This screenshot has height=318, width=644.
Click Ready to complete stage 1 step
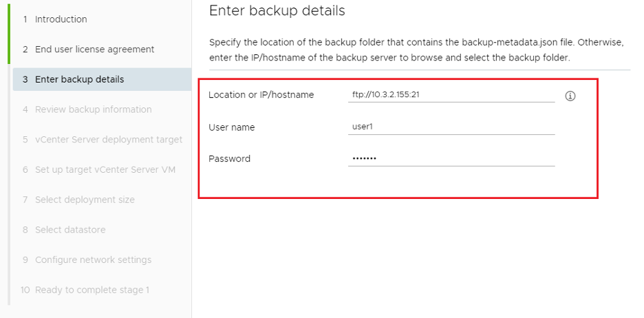92,290
